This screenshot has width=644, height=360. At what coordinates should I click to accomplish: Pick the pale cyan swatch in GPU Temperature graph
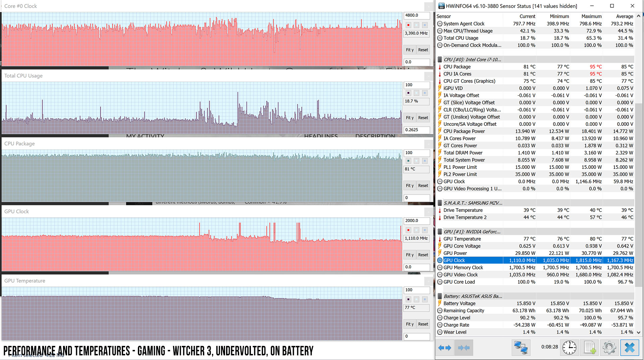[417, 300]
